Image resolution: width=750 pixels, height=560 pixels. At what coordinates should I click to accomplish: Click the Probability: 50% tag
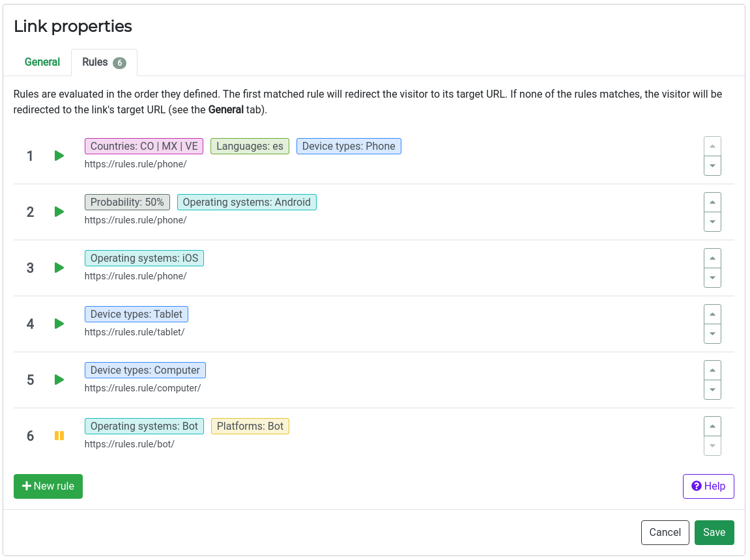127,202
